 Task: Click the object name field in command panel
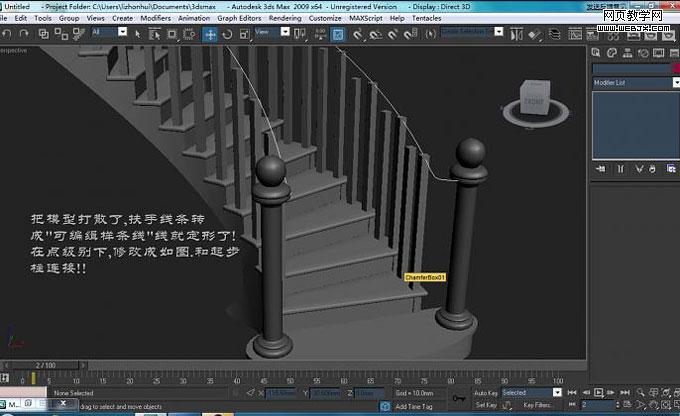click(x=631, y=69)
